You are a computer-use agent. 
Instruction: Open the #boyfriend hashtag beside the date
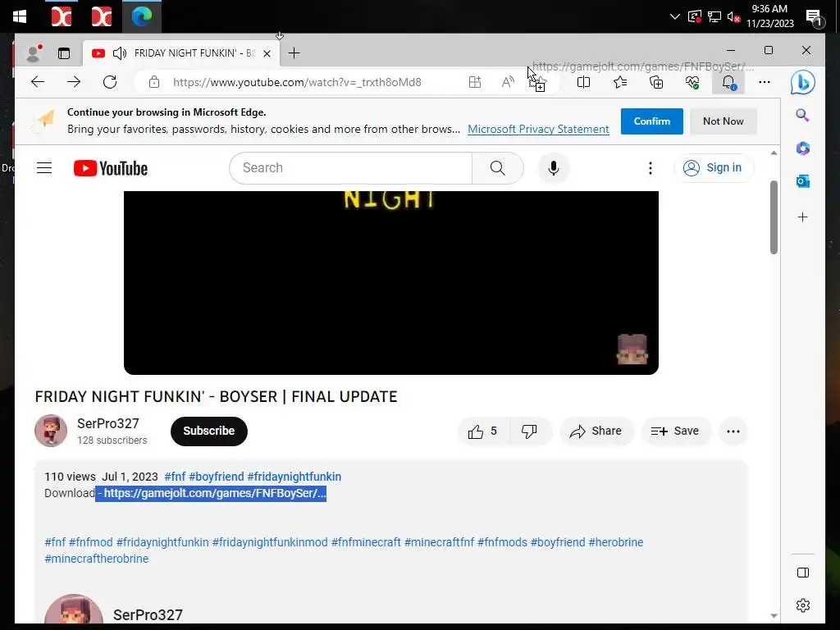(x=217, y=477)
